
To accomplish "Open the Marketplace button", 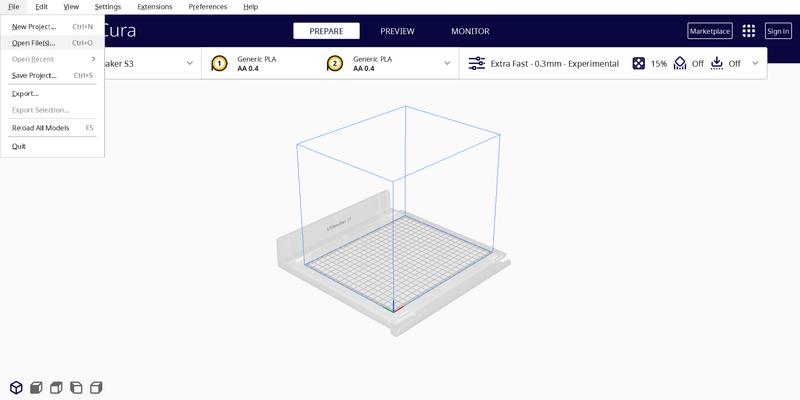I will [710, 31].
